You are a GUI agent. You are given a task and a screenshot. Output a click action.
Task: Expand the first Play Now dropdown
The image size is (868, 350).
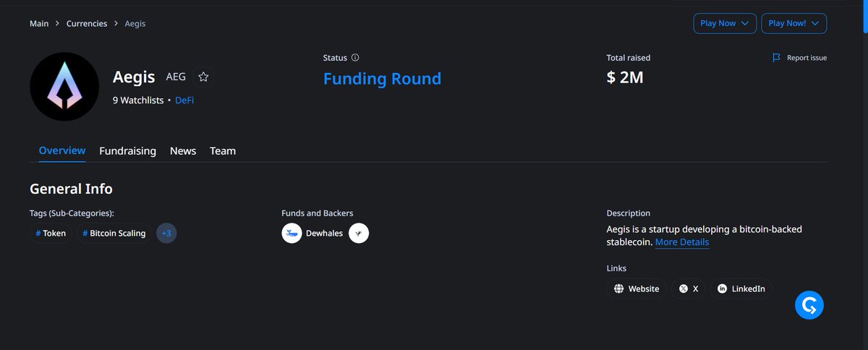pos(725,23)
